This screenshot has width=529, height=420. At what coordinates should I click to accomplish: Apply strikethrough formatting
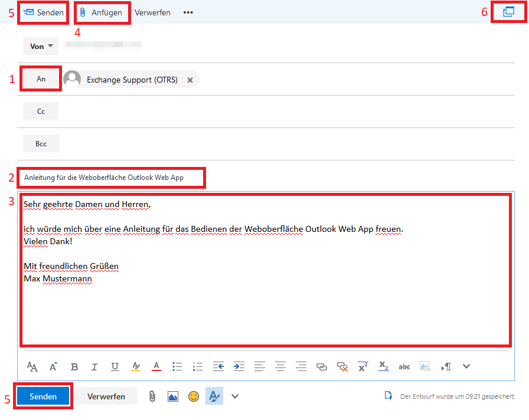tap(404, 366)
